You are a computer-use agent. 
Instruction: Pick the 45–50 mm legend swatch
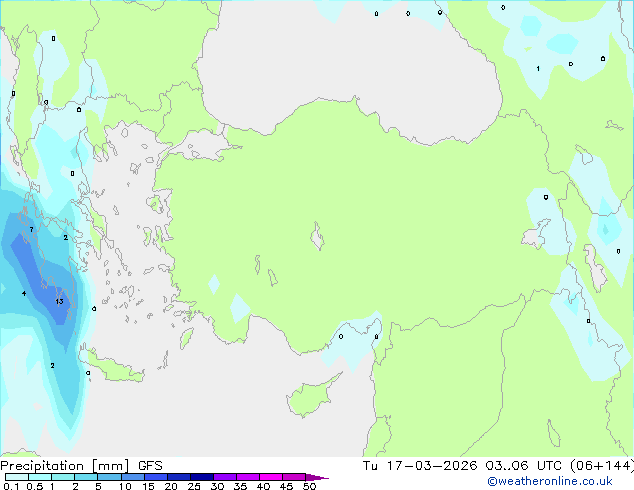(x=294, y=477)
